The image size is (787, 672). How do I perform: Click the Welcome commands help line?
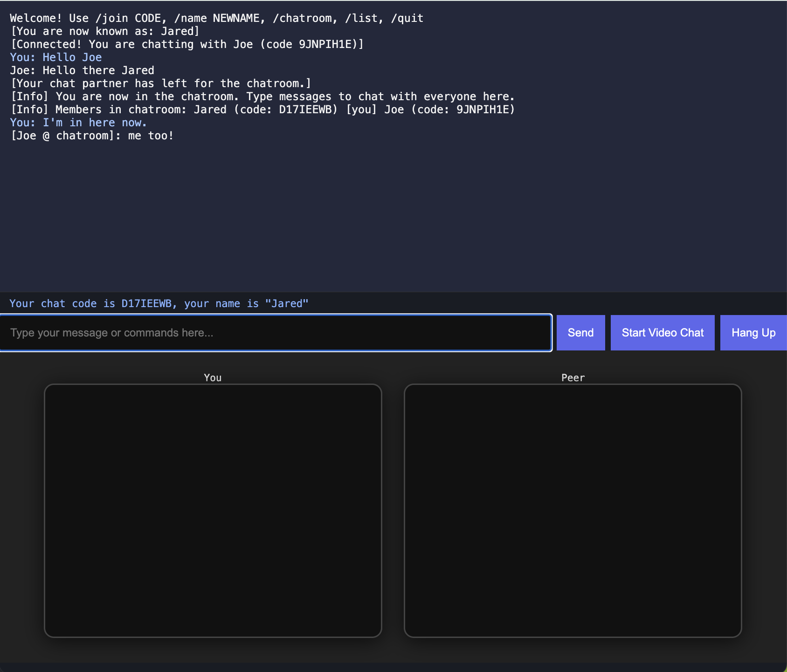point(217,18)
